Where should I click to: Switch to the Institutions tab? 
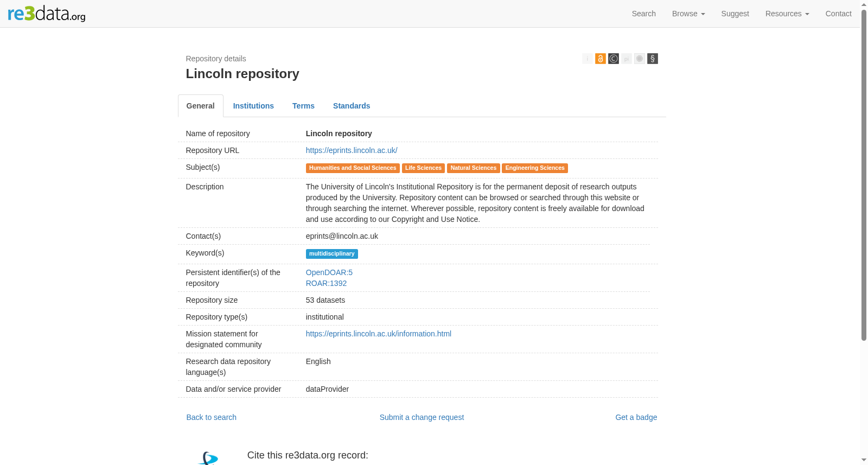[x=253, y=106]
